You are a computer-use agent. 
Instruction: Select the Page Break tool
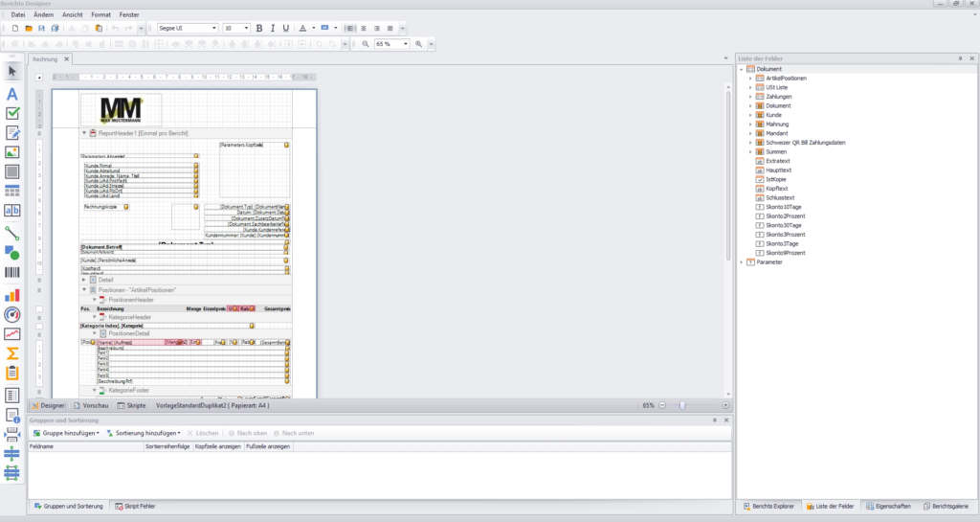coord(11,435)
